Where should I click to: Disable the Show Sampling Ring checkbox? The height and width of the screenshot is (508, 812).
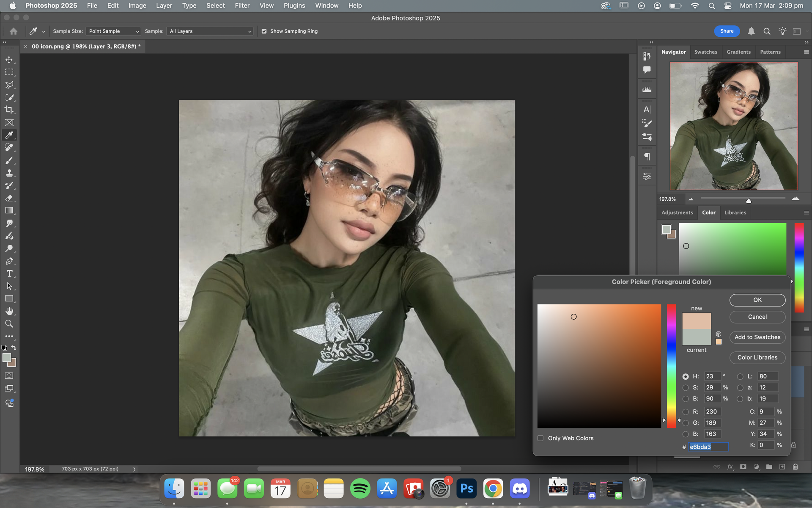pyautogui.click(x=264, y=31)
